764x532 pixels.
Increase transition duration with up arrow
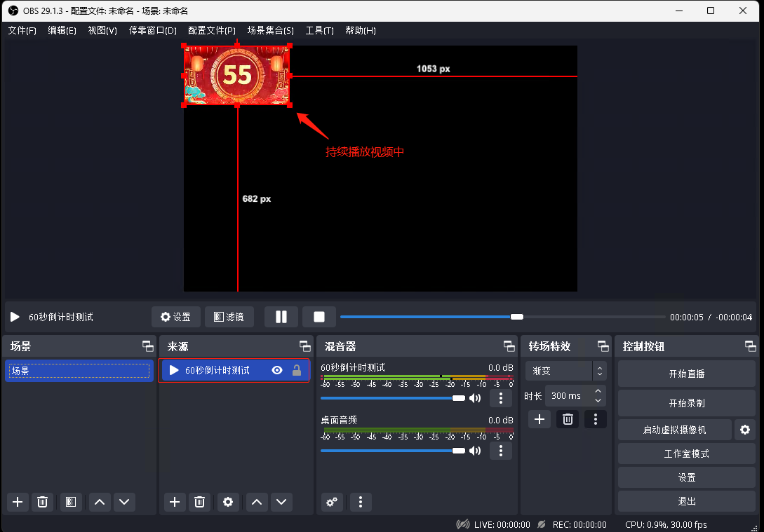598,391
